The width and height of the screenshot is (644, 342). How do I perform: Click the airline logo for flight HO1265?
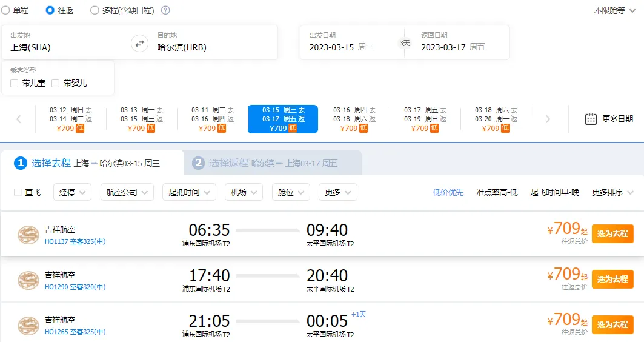coord(28,325)
